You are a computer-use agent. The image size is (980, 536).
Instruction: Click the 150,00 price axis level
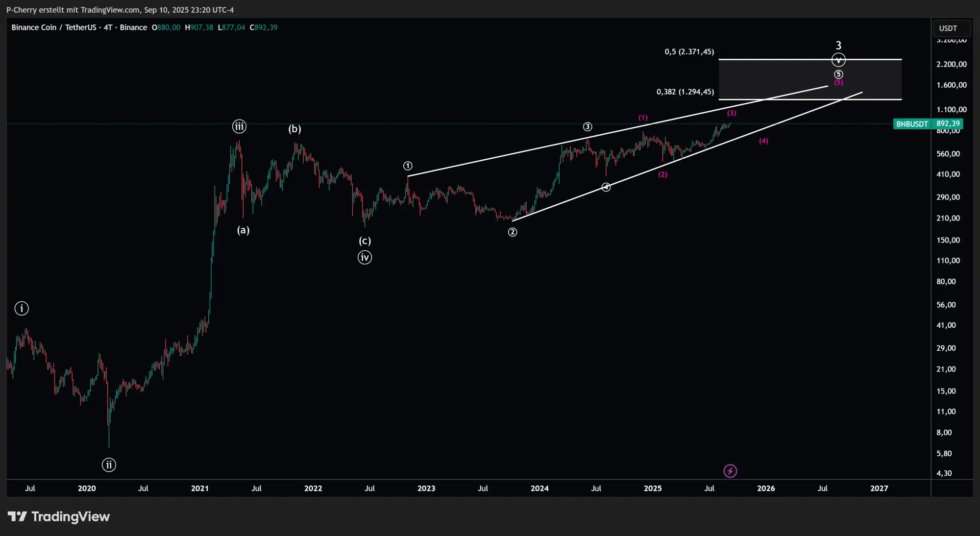(948, 240)
